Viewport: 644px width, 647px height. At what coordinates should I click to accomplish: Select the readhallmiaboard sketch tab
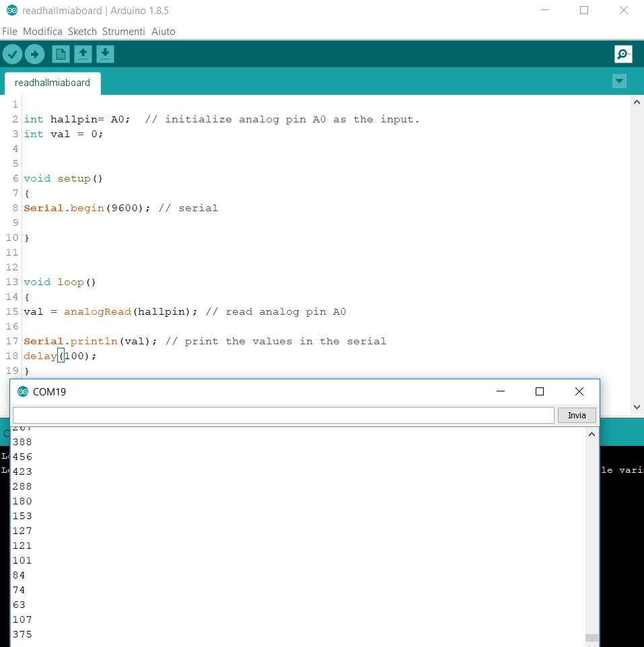pos(52,83)
